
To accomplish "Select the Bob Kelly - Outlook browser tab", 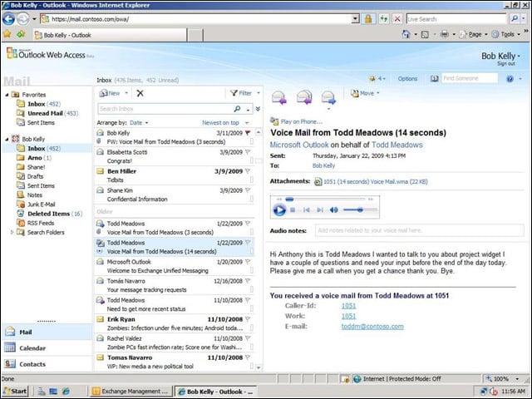I will pyautogui.click(x=110, y=35).
